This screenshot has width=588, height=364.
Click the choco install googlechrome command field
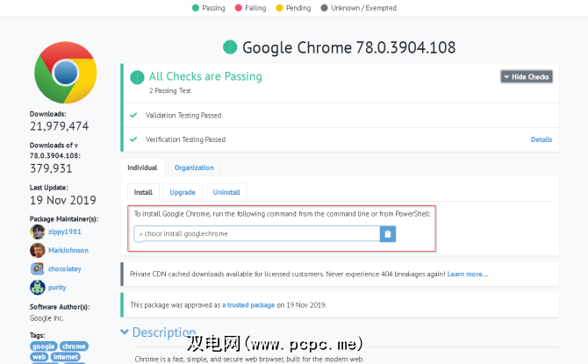pos(257,234)
